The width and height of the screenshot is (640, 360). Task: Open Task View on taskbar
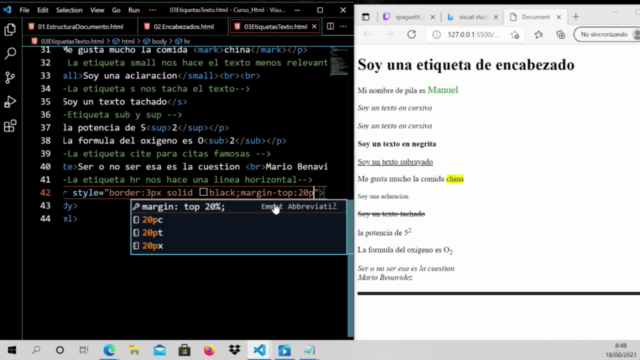[x=84, y=350]
